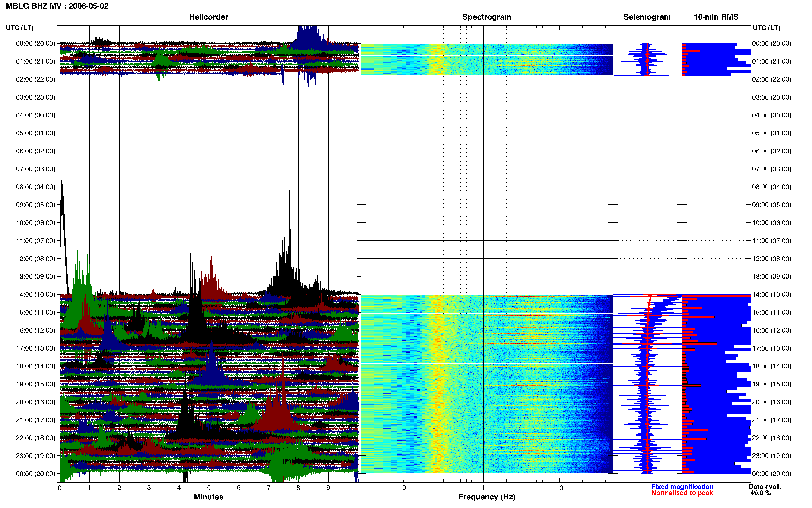Click left time label '16:00 (12:00)'
Viewport: 812px width, 508px height.
click(x=36, y=330)
